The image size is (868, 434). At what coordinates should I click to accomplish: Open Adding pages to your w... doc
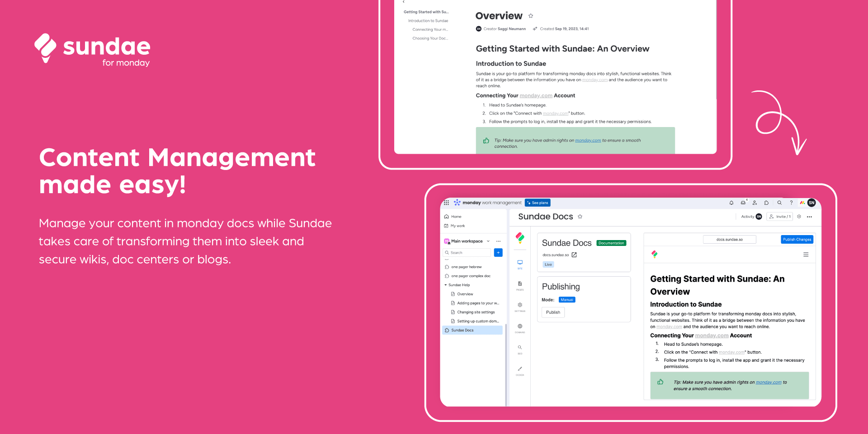[x=476, y=303]
